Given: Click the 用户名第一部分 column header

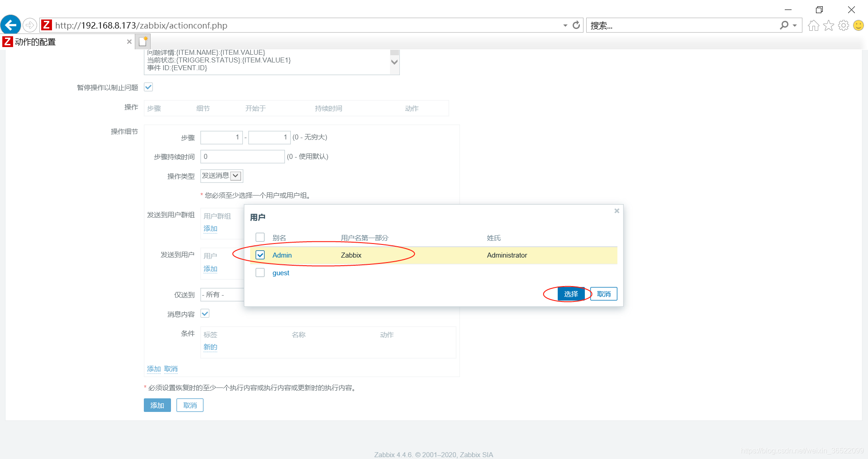Looking at the screenshot, I should (365, 238).
